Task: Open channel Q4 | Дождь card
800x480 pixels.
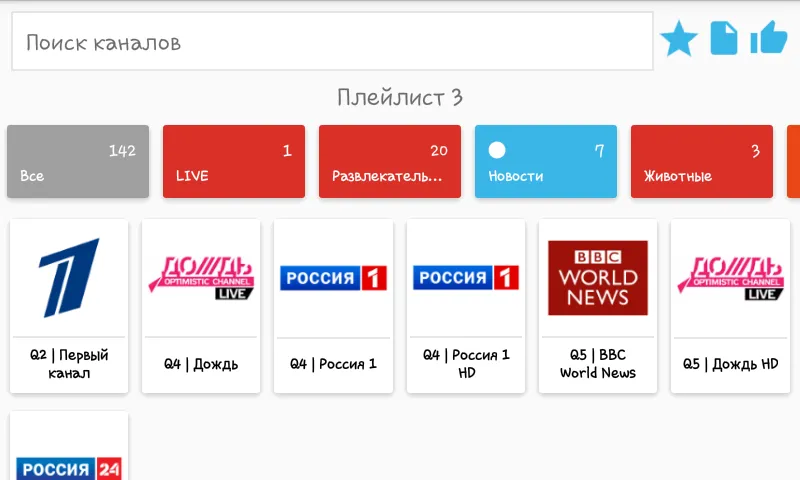Action: point(201,306)
